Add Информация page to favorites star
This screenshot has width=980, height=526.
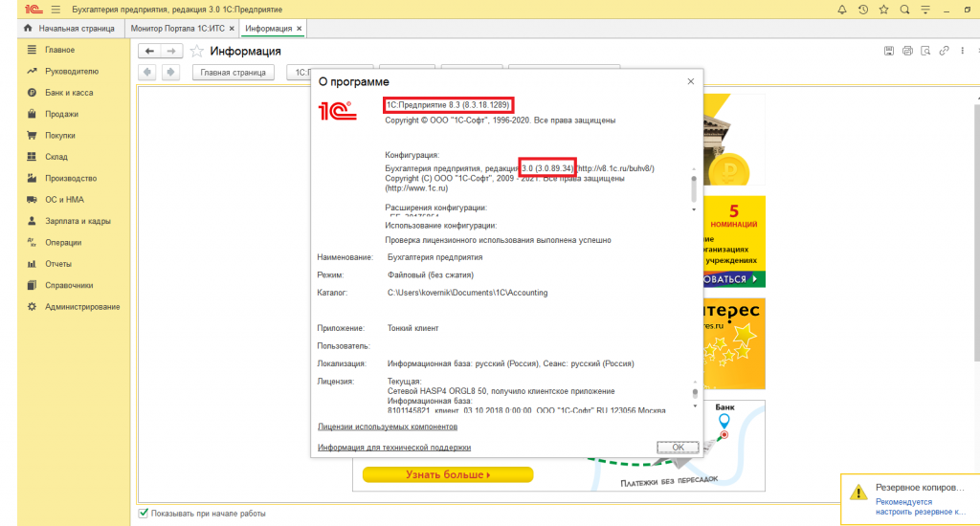pyautogui.click(x=196, y=51)
